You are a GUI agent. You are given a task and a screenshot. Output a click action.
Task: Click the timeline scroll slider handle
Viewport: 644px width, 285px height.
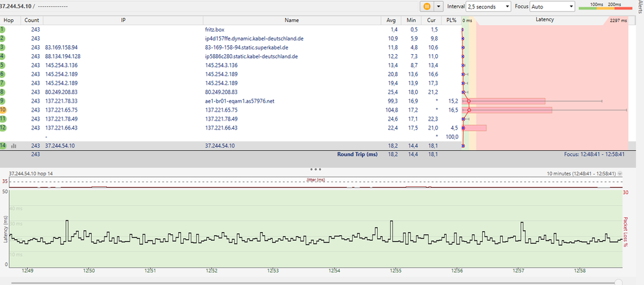(x=620, y=282)
